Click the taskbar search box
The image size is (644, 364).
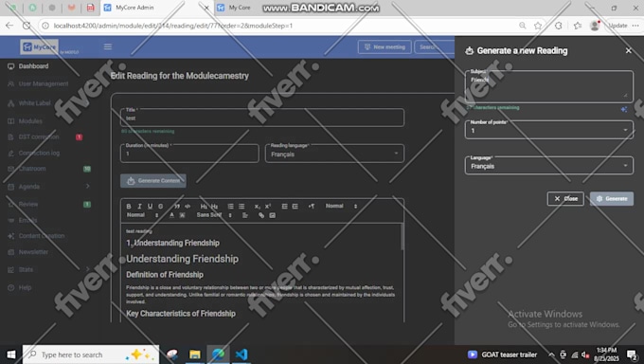coord(91,355)
